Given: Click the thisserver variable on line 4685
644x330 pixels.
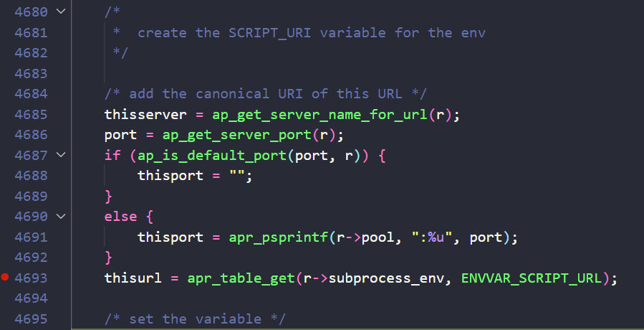Looking at the screenshot, I should tap(145, 114).
